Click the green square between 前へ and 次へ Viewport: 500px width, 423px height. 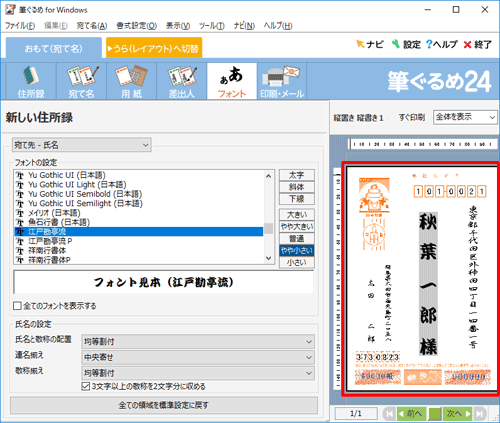point(435,414)
